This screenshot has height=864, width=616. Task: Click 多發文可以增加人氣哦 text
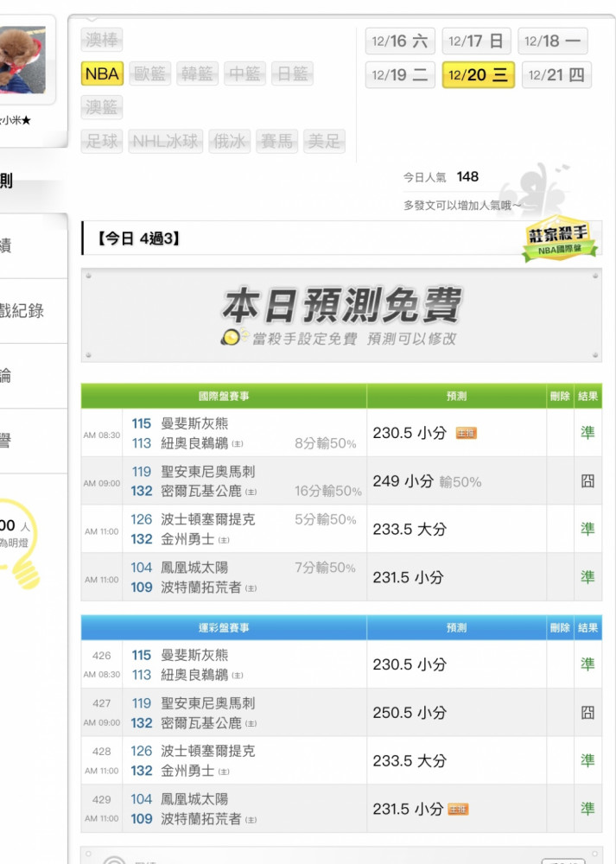[461, 206]
